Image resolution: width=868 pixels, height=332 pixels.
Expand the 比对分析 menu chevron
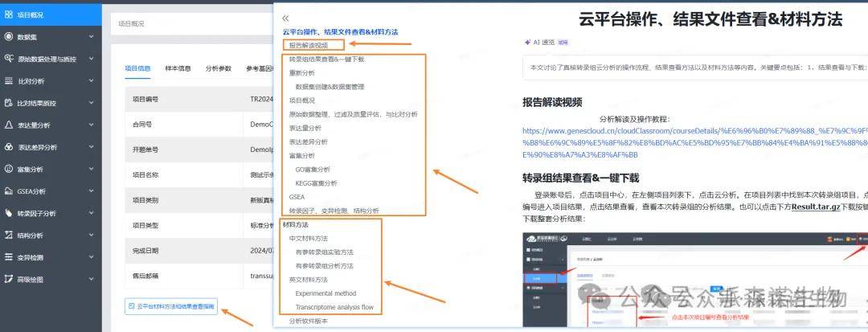[x=91, y=81]
